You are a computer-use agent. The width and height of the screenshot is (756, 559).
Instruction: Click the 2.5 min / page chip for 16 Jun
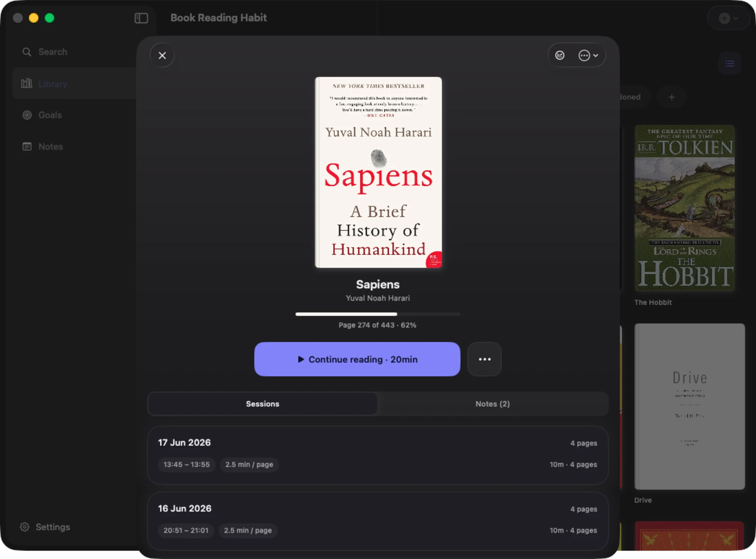point(248,531)
